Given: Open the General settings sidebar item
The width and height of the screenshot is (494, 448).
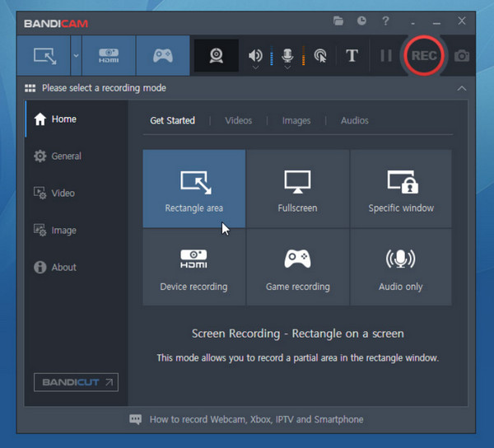Looking at the screenshot, I should (66, 156).
